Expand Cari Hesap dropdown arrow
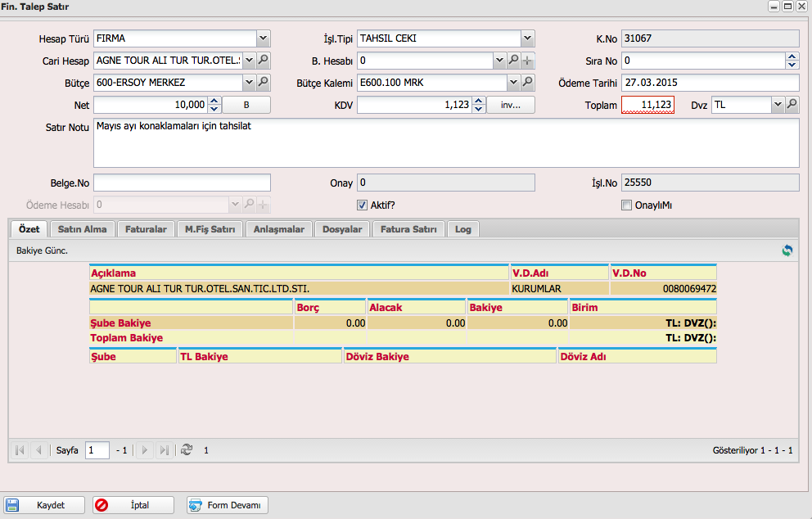The image size is (812, 519). [x=249, y=60]
